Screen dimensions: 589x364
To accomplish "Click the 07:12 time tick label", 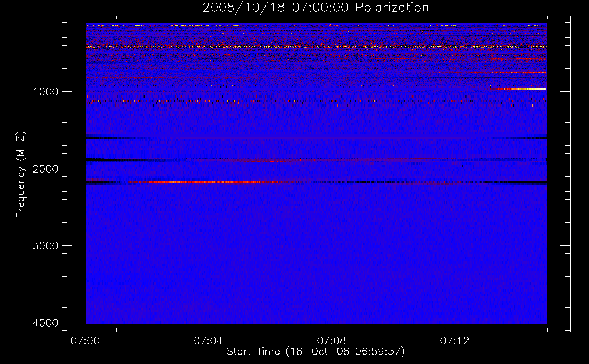I will pyautogui.click(x=455, y=341).
